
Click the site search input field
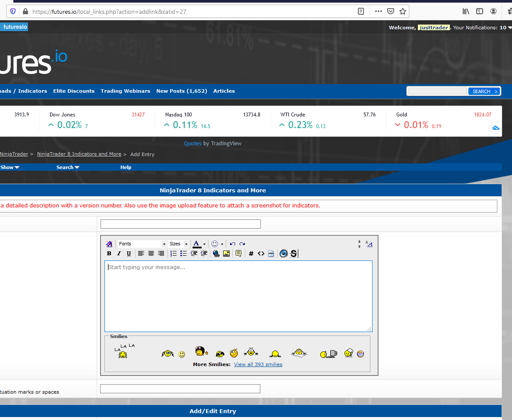click(438, 91)
